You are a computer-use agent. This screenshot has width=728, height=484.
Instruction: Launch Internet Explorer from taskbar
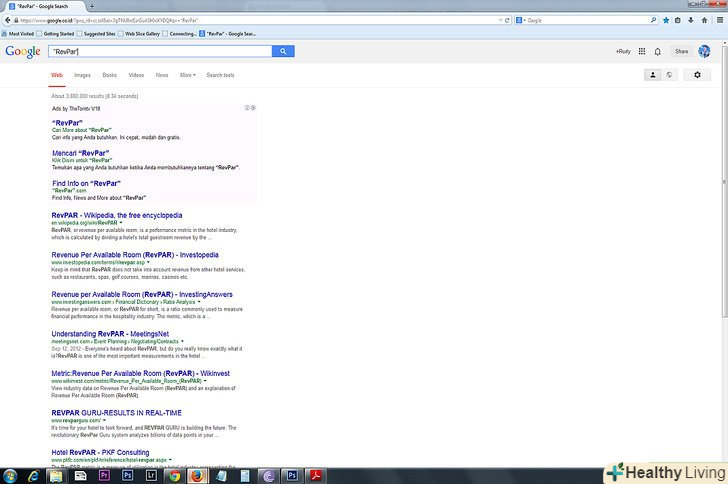click(x=33, y=476)
